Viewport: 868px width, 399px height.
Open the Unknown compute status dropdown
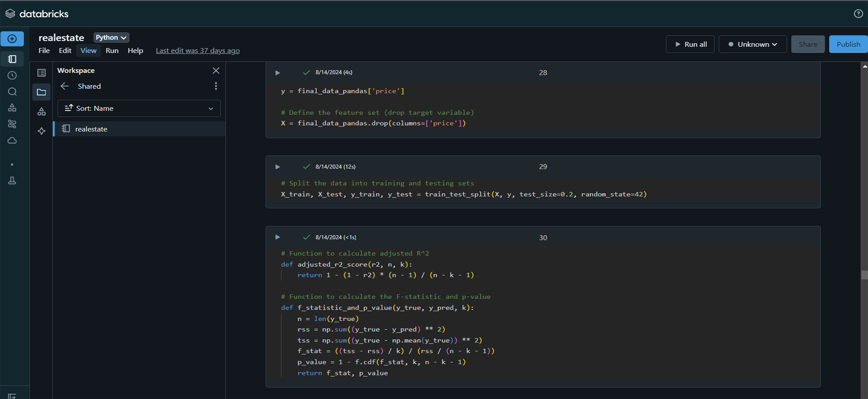[x=752, y=44]
